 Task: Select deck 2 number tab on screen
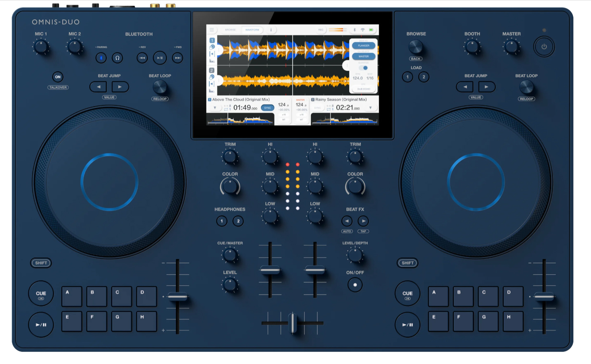pyautogui.click(x=212, y=70)
